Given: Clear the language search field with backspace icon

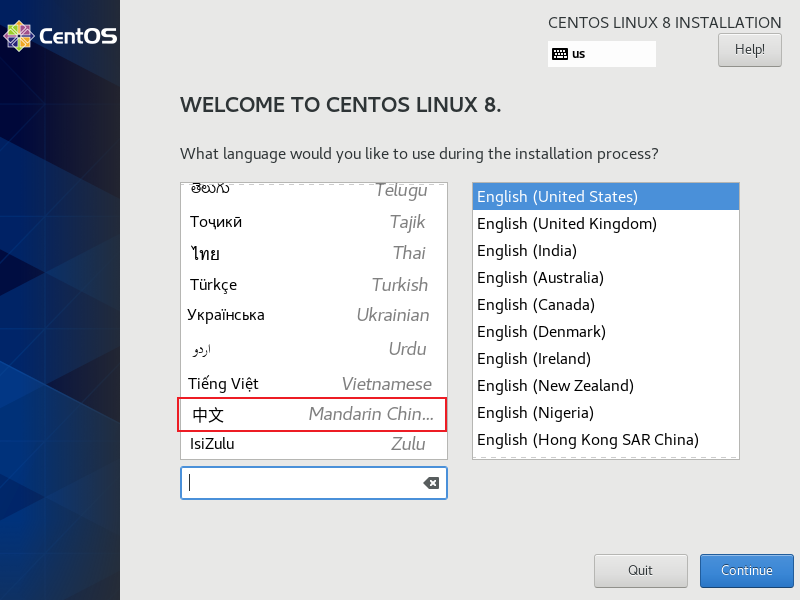Looking at the screenshot, I should click(431, 483).
